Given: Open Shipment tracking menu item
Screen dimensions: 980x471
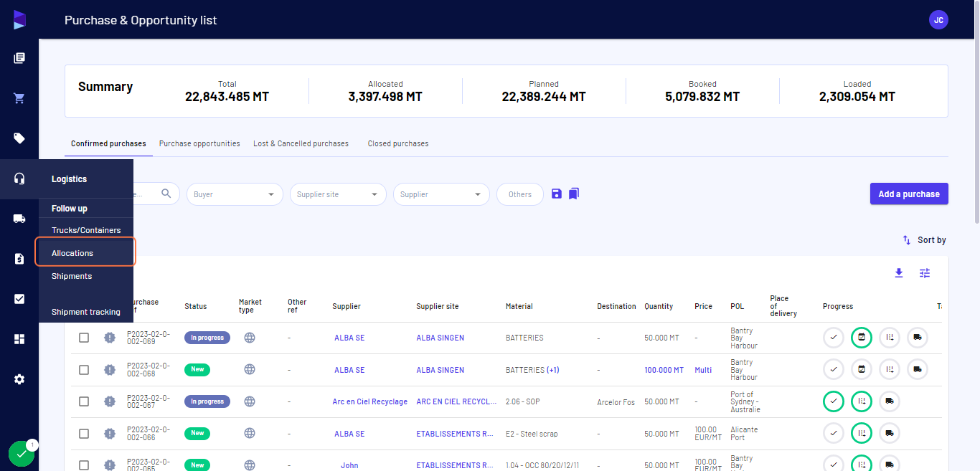Looking at the screenshot, I should (x=86, y=312).
